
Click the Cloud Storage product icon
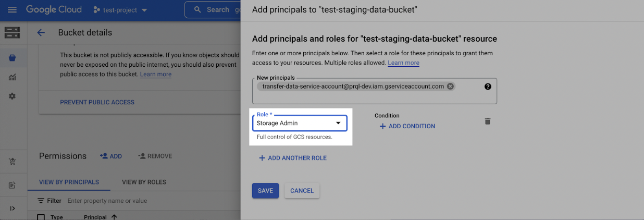coord(12,32)
